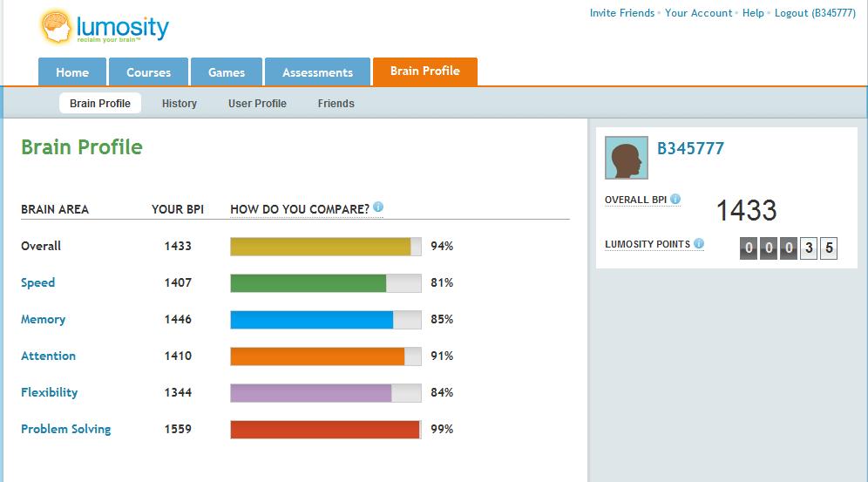Click info icon next to Lumosity Points
The width and height of the screenshot is (868, 482).
[699, 244]
